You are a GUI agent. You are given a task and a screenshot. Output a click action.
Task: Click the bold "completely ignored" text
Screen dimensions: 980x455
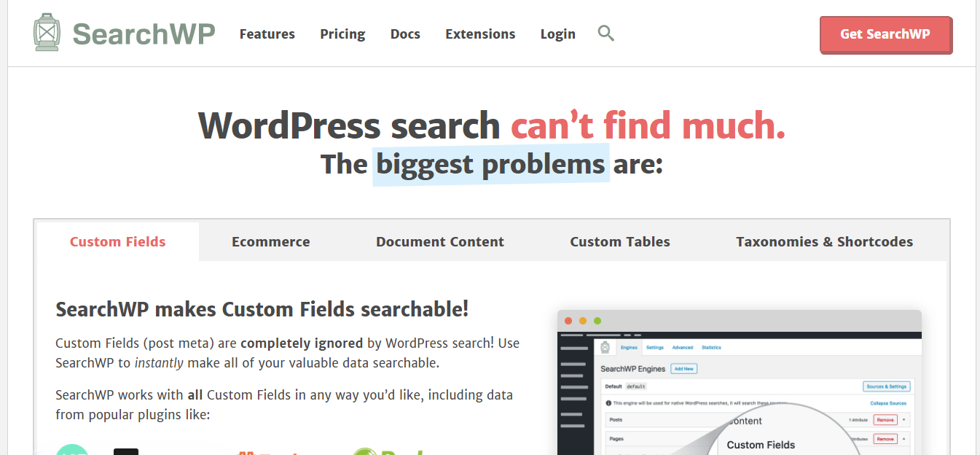click(302, 343)
